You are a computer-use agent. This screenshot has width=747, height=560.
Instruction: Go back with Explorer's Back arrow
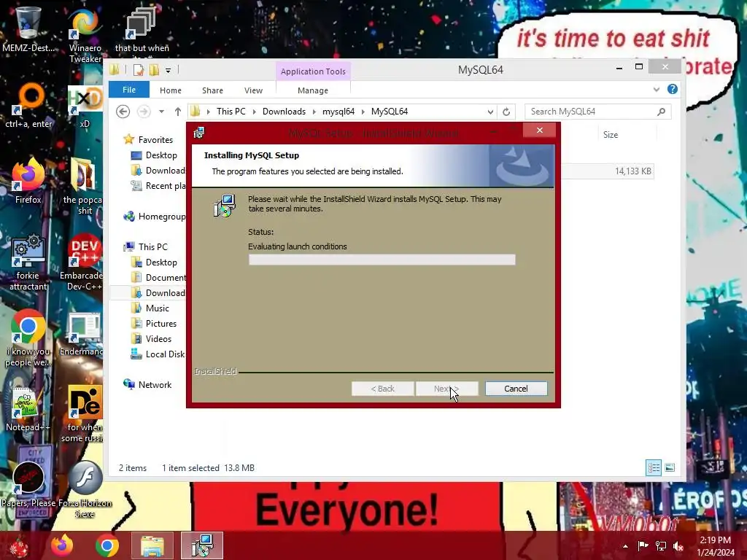[x=123, y=112]
